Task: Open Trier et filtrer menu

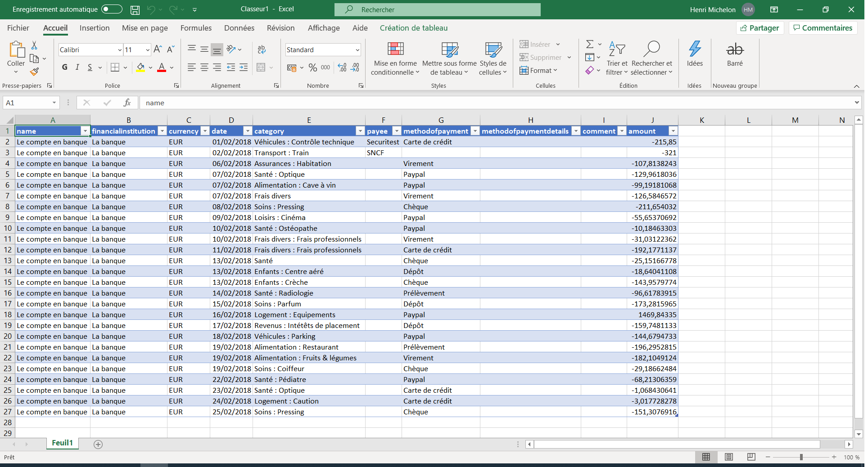Action: pos(617,58)
